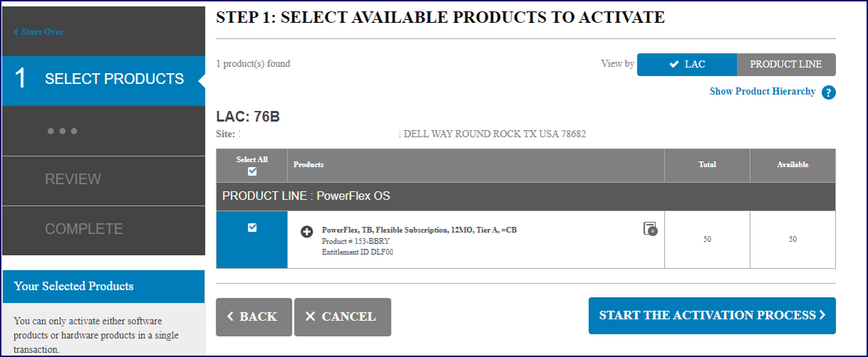The width and height of the screenshot is (868, 357).
Task: Switch view to LAC
Action: click(x=686, y=64)
